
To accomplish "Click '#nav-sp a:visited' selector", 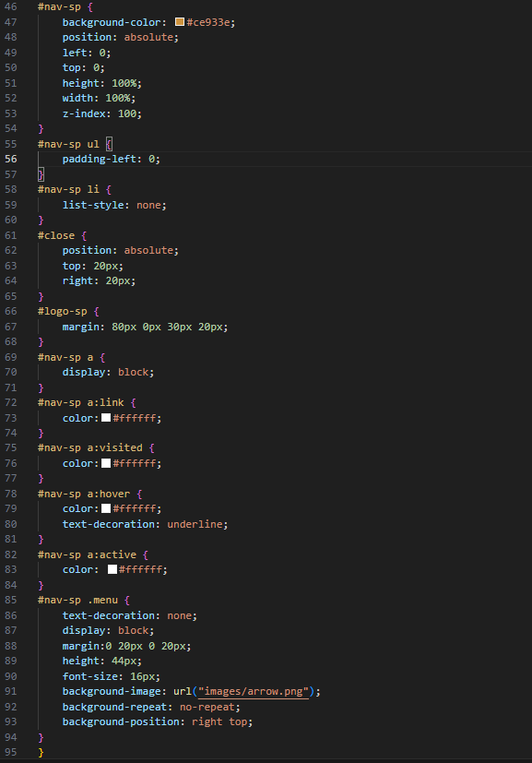I will pyautogui.click(x=90, y=447).
